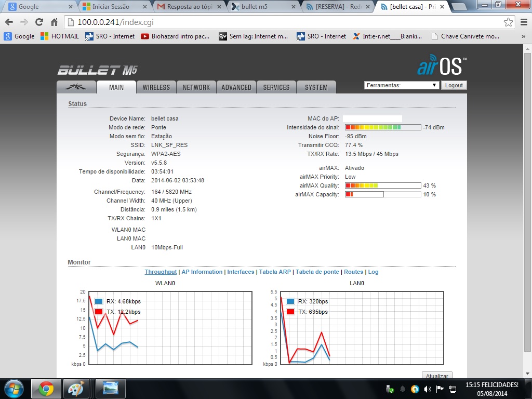Image resolution: width=532 pixels, height=399 pixels.
Task: Click the Version value v5.5.8
Action: (159, 163)
